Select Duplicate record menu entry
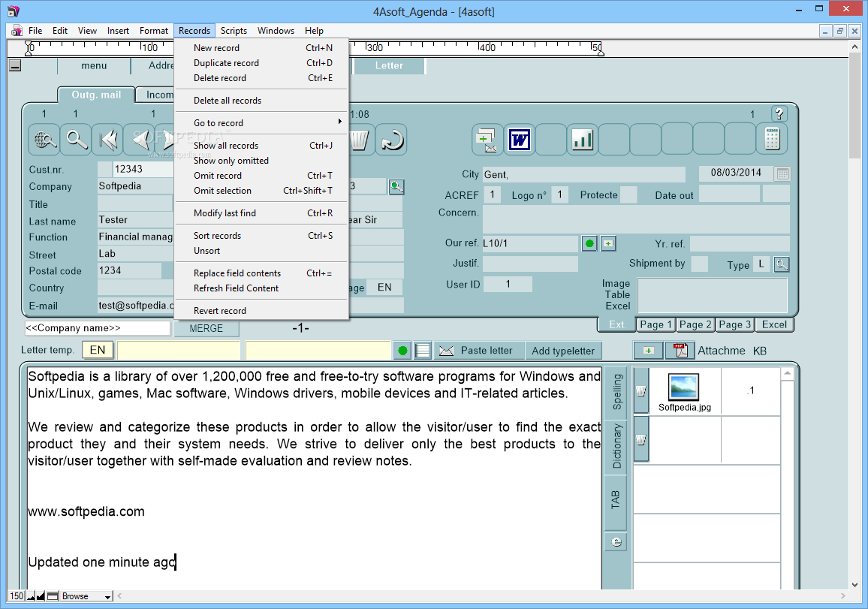Viewport: 868px width, 609px height. pyautogui.click(x=261, y=63)
